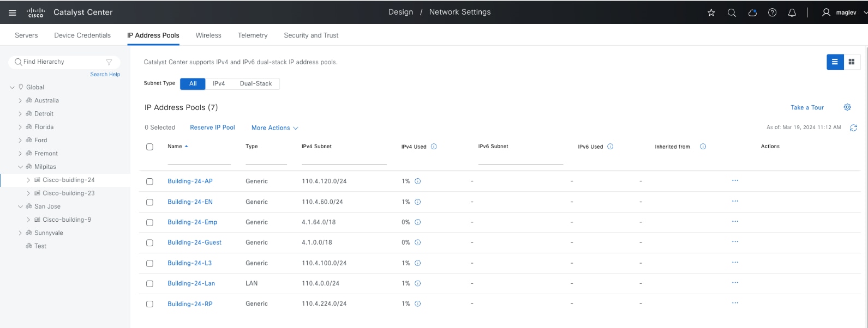Open actions ellipsis for Building-24-AP
Image resolution: width=868 pixels, height=328 pixels.
735,180
